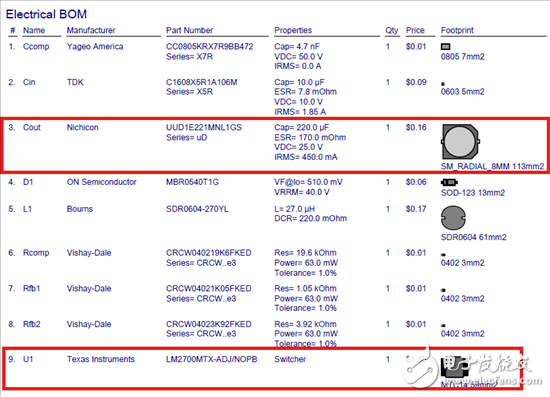Viewport: 550px width, 397px height.
Task: Click the Cin 0603 footprint icon
Action: click(x=443, y=84)
